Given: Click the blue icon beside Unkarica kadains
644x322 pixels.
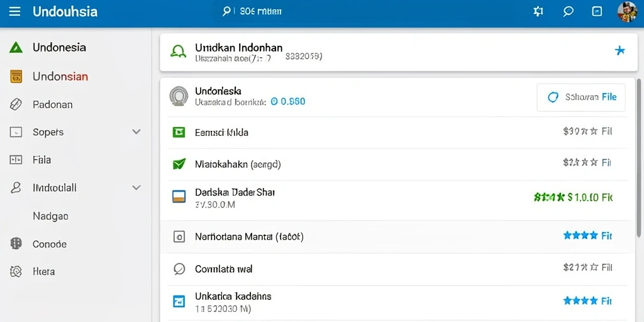Looking at the screenshot, I should (179, 301).
